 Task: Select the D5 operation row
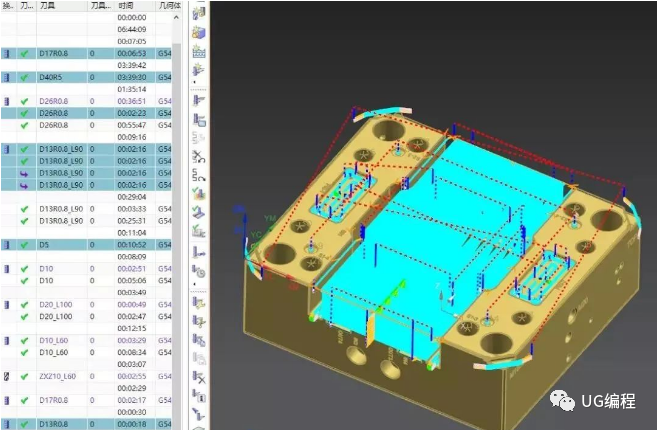tap(86, 245)
